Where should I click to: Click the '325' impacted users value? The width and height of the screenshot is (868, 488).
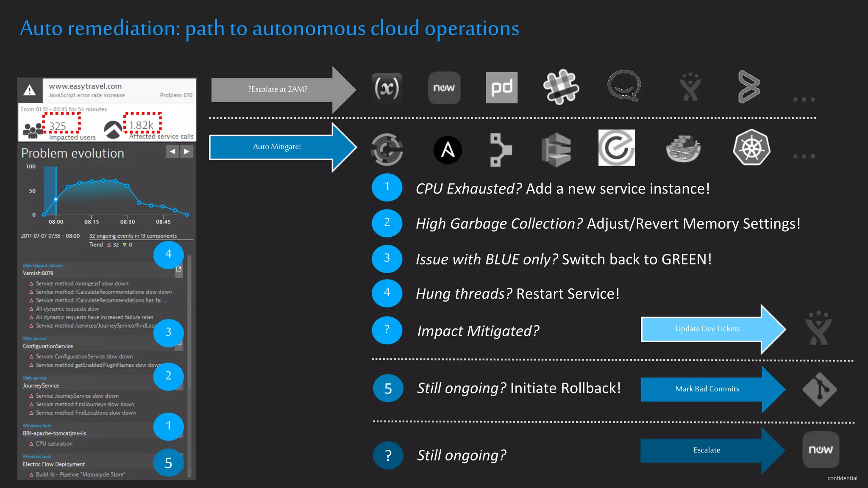[58, 126]
